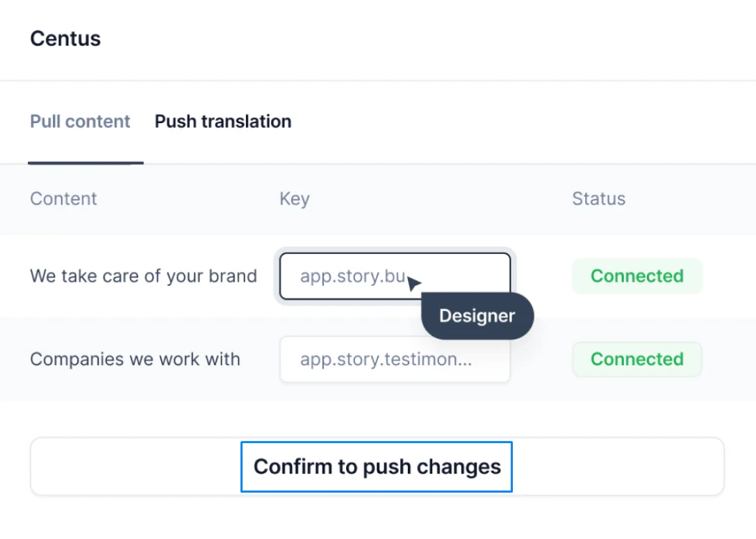Click the Centus project title
The image size is (756, 539).
coord(65,38)
